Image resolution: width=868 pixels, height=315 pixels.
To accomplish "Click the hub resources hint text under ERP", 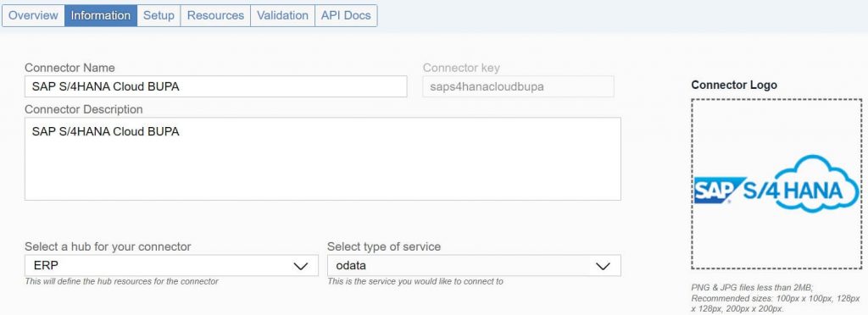I will [122, 281].
